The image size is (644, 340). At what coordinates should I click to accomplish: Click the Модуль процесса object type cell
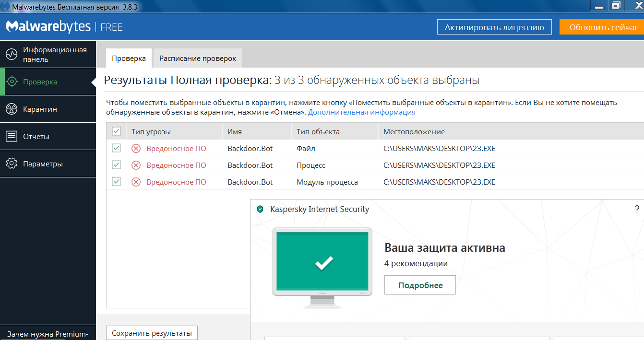327,182
